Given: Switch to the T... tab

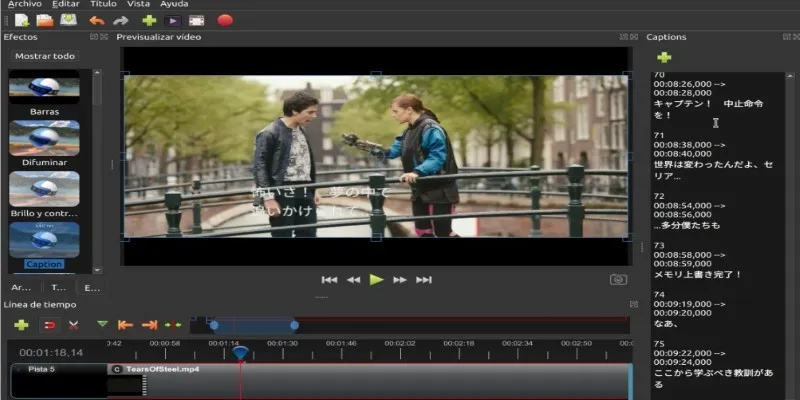Looking at the screenshot, I should (x=59, y=288).
